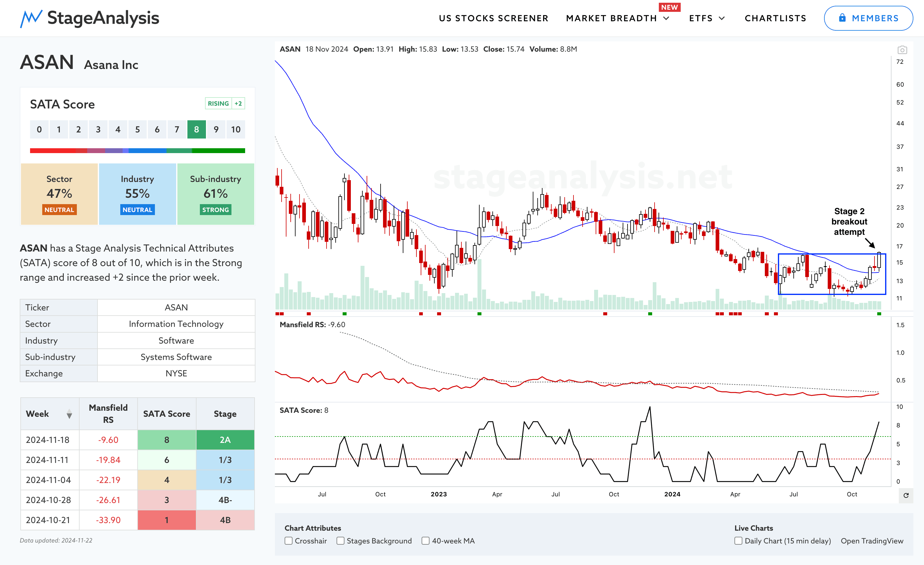Click Mansfield RS value -33.90
The height and width of the screenshot is (565, 924).
(x=108, y=520)
